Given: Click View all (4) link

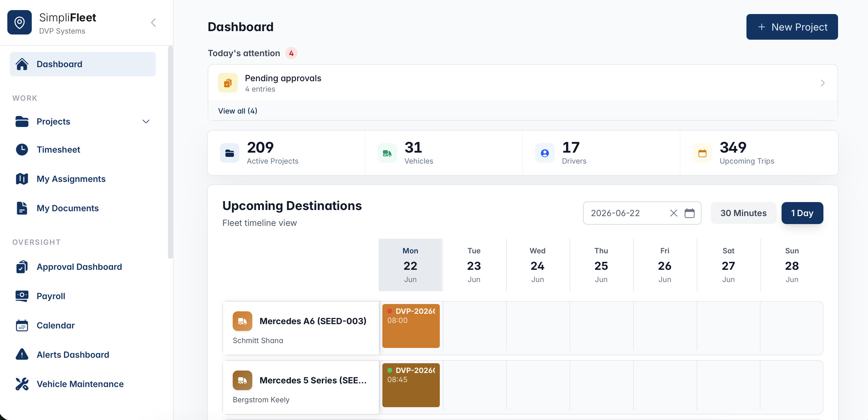Looking at the screenshot, I should pos(238,111).
